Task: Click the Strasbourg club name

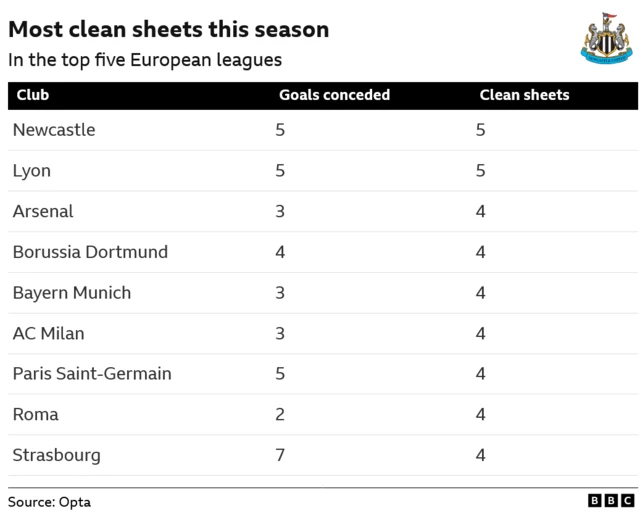Action: pos(57,455)
